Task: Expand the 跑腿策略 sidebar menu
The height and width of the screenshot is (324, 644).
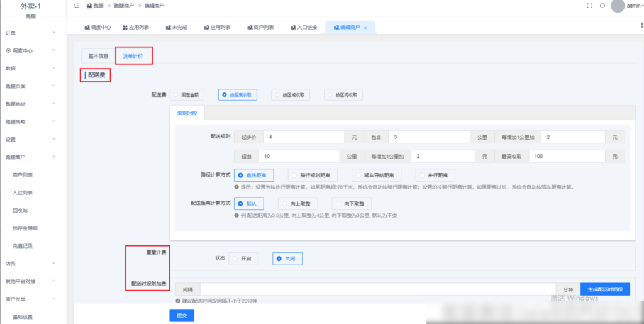Action: 33,121
